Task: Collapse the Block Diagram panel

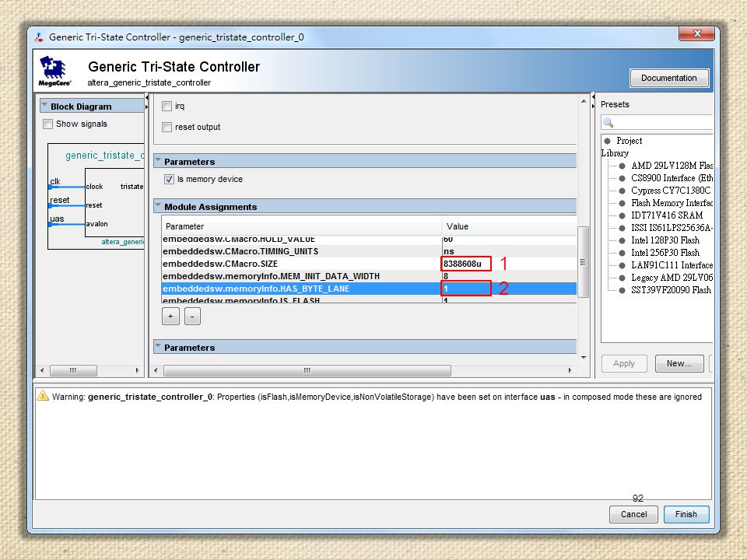Action: tap(44, 106)
